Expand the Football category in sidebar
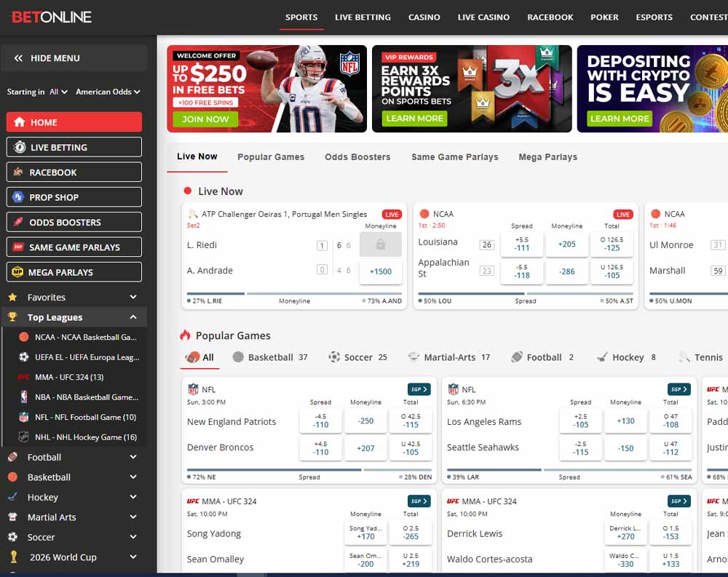Viewport: 728px width, 577px height. pyautogui.click(x=132, y=457)
